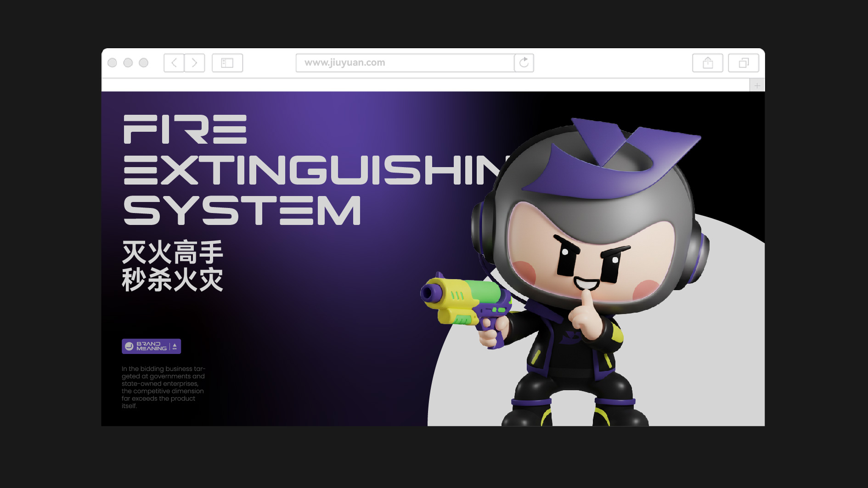
Task: Click the round logo inside Brand Meaning badge
Action: click(x=129, y=346)
